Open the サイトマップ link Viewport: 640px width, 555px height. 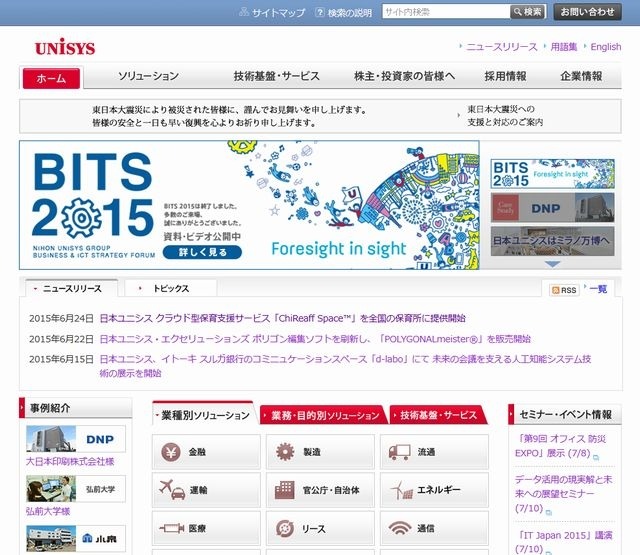pos(278,13)
